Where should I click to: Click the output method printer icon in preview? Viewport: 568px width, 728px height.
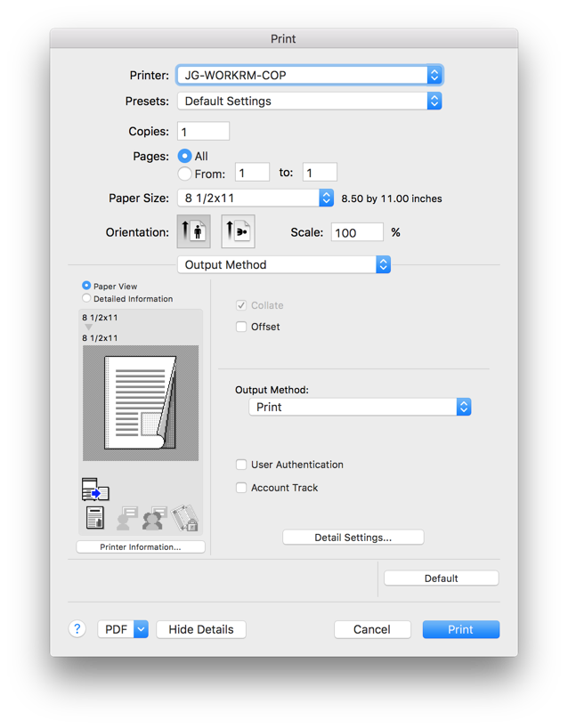tap(95, 489)
